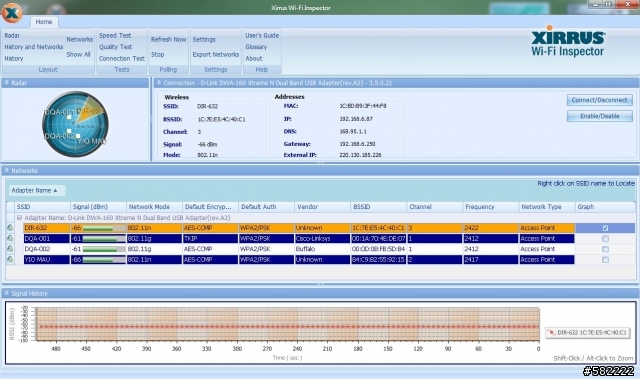Open the Xirrus application orb menu
The image size is (640, 379).
[x=11, y=12]
